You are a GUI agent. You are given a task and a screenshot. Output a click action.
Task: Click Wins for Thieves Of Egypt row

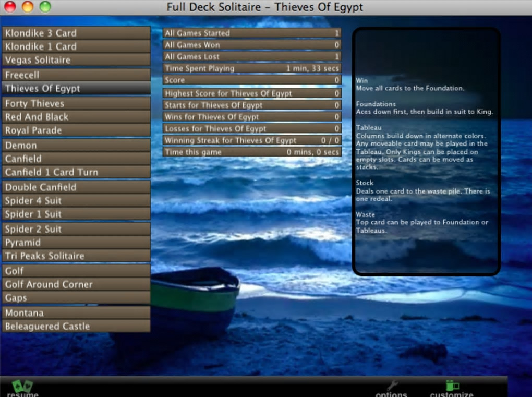click(x=252, y=117)
